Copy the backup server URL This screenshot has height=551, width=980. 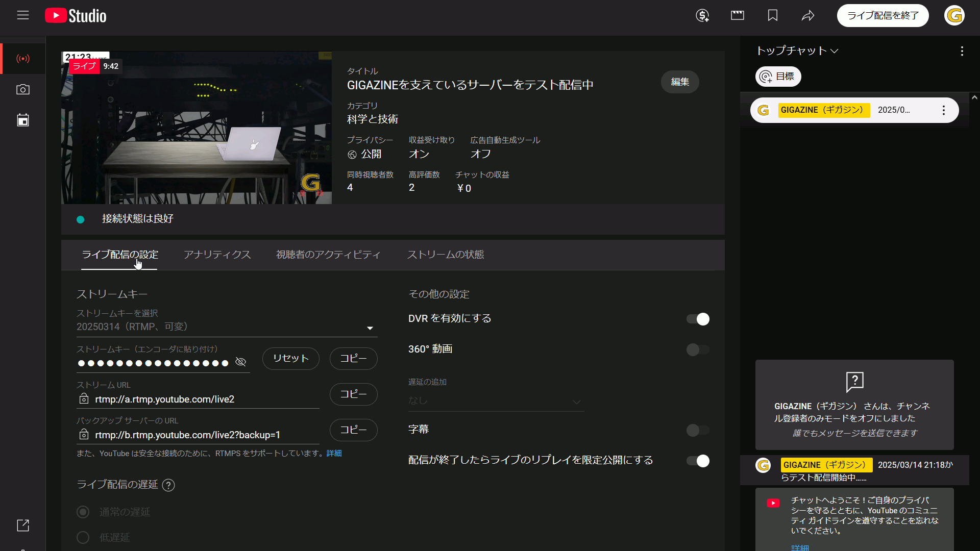coord(354,430)
